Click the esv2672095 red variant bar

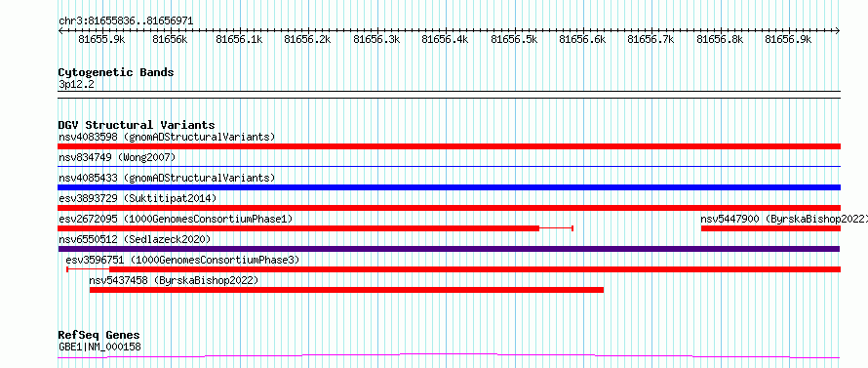[298, 228]
